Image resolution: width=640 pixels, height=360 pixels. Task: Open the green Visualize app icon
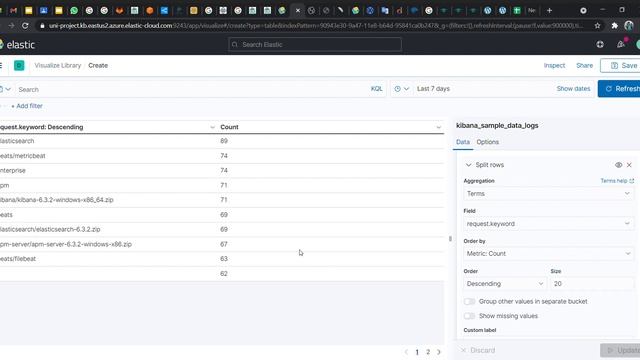(x=19, y=65)
